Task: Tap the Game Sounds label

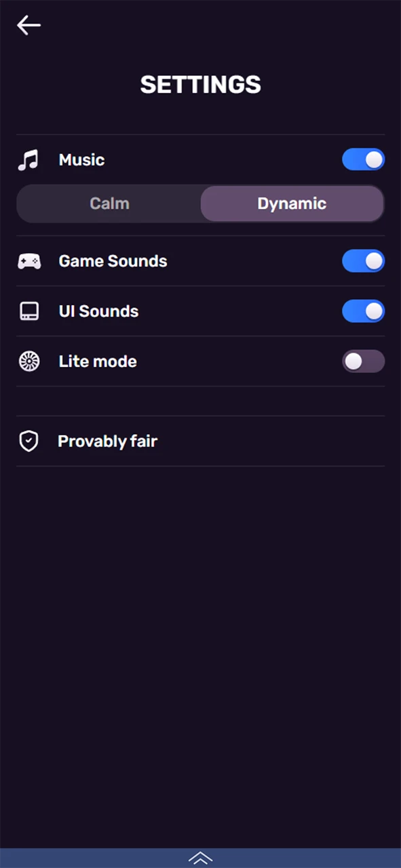Action: point(113,261)
